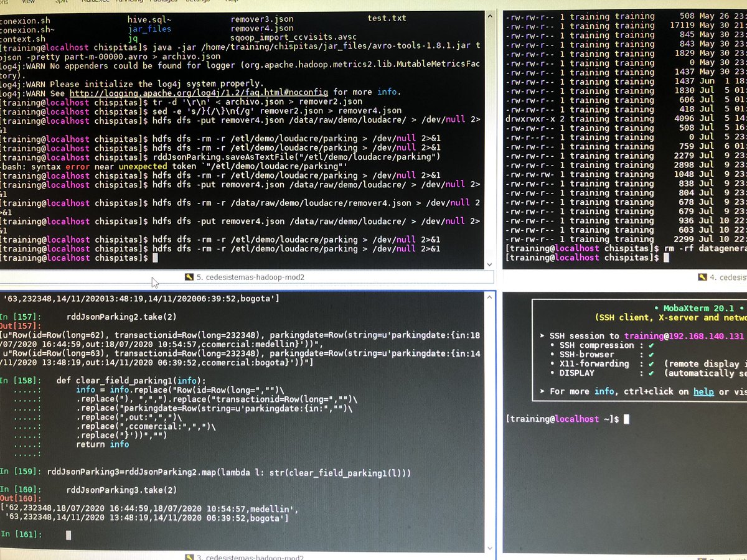The image size is (747, 560).
Task: Click the 'SSH compression' checkmark line
Action: coord(602,345)
